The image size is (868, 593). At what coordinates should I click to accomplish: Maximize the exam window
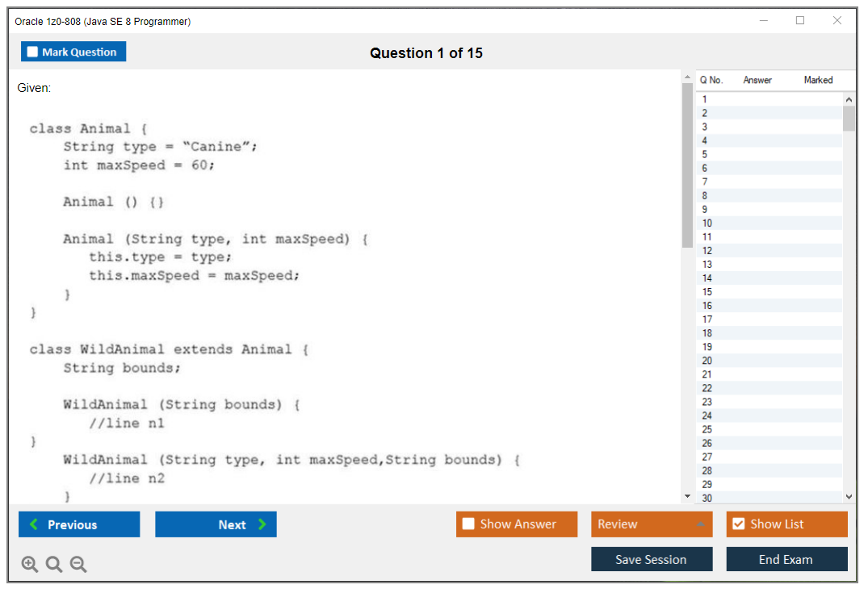coord(800,21)
